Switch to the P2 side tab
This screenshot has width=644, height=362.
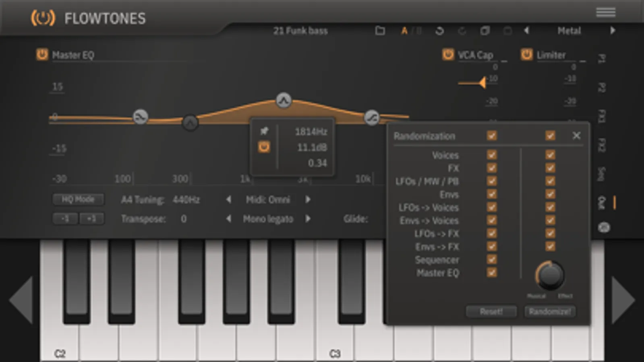point(601,87)
